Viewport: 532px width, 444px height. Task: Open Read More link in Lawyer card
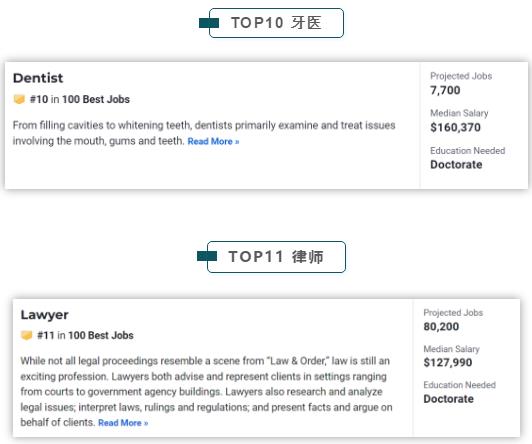point(123,423)
